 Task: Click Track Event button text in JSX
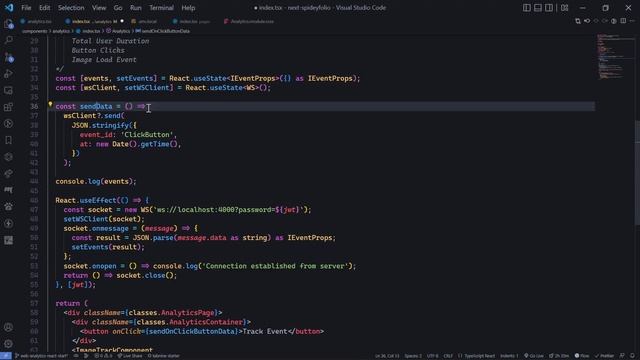pyautogui.click(x=265, y=331)
